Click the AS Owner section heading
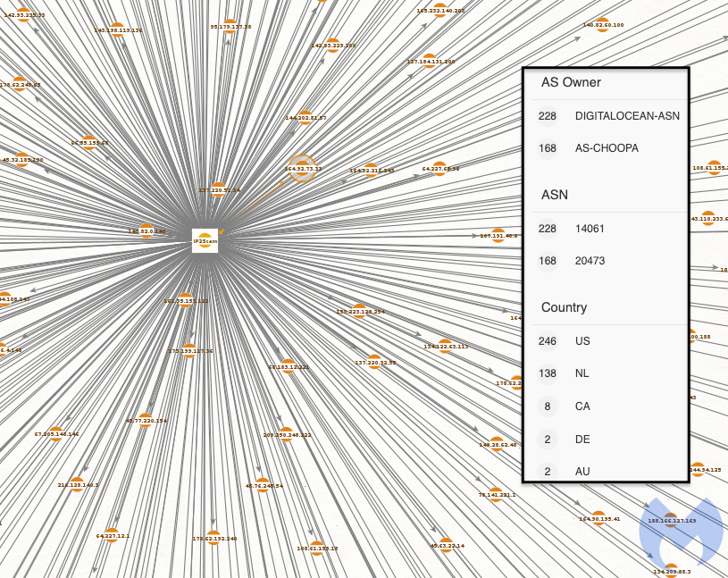 [571, 82]
